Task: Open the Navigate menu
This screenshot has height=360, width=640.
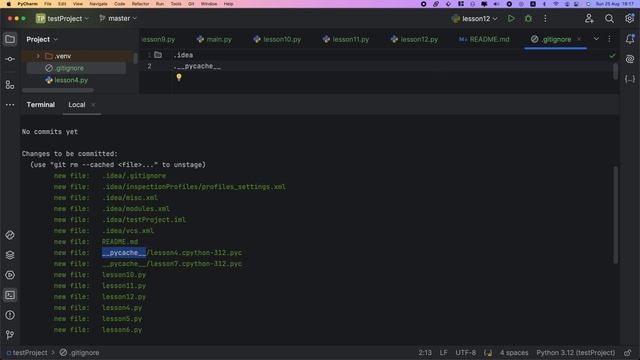Action: [x=98, y=4]
